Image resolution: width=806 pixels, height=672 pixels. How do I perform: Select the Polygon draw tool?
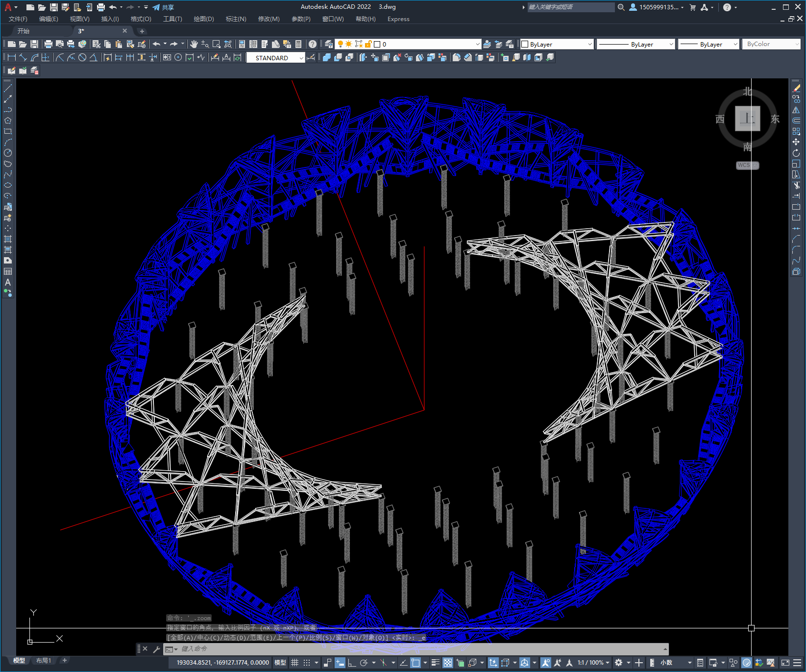[8, 121]
